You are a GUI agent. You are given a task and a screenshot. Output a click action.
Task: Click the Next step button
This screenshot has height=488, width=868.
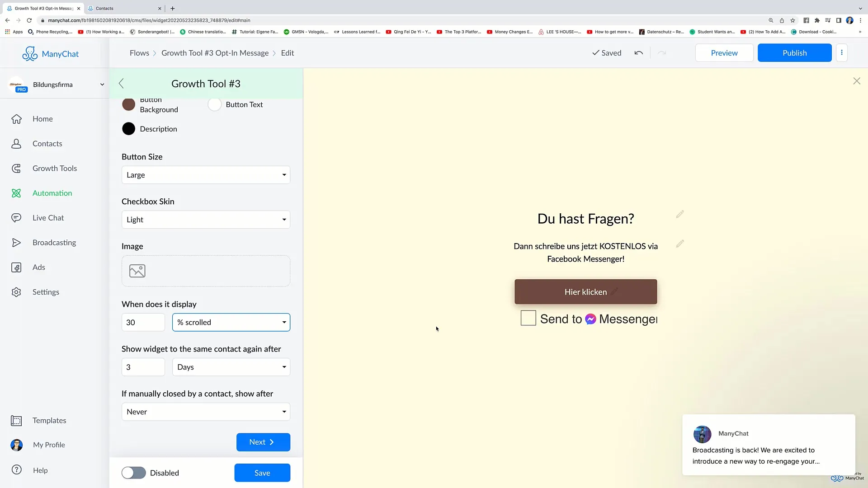262,441
